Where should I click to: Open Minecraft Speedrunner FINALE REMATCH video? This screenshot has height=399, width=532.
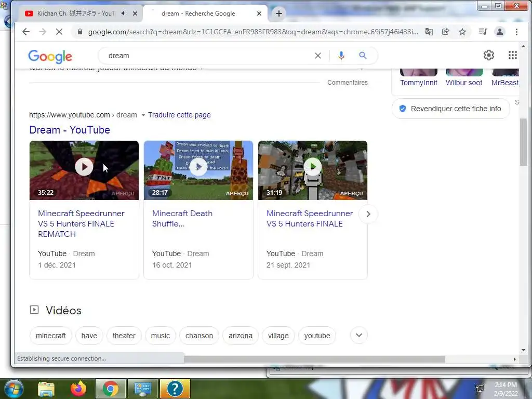tap(81, 223)
